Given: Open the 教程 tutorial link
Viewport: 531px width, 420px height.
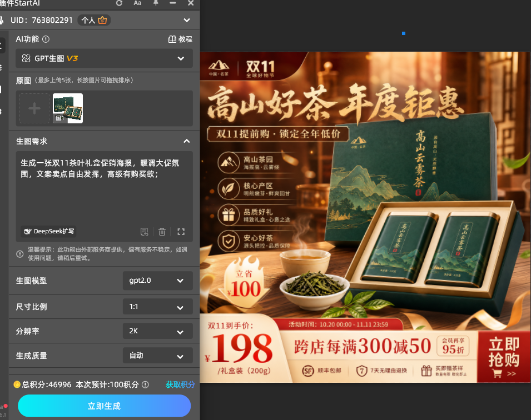Looking at the screenshot, I should (181, 39).
